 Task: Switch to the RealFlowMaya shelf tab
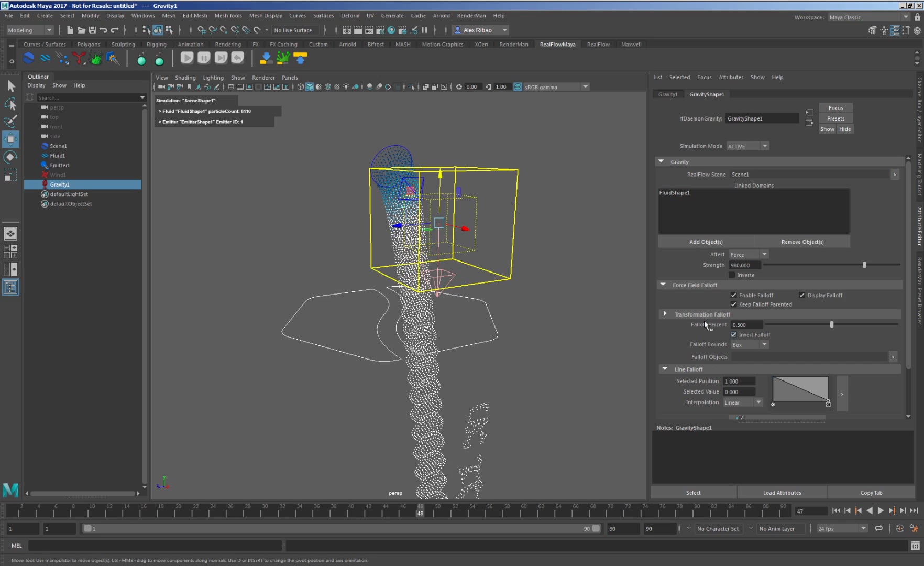pyautogui.click(x=557, y=45)
